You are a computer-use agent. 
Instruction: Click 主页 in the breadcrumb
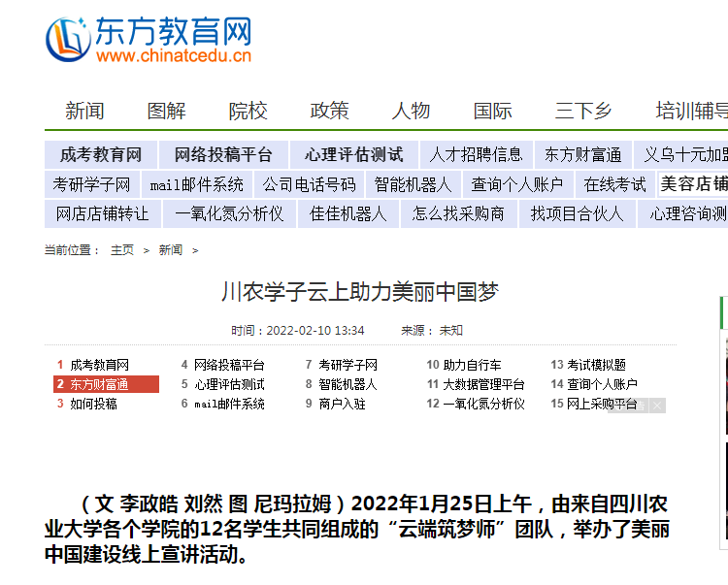[122, 250]
